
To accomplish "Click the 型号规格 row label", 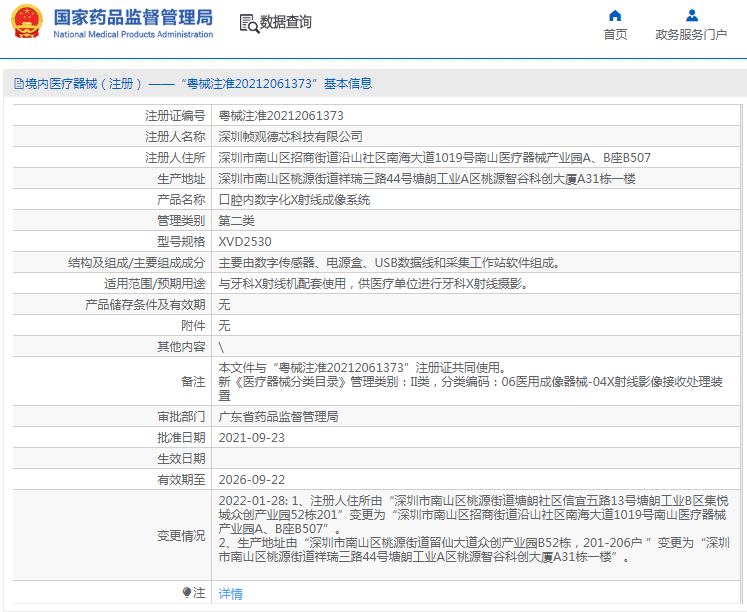I will pos(181,241).
